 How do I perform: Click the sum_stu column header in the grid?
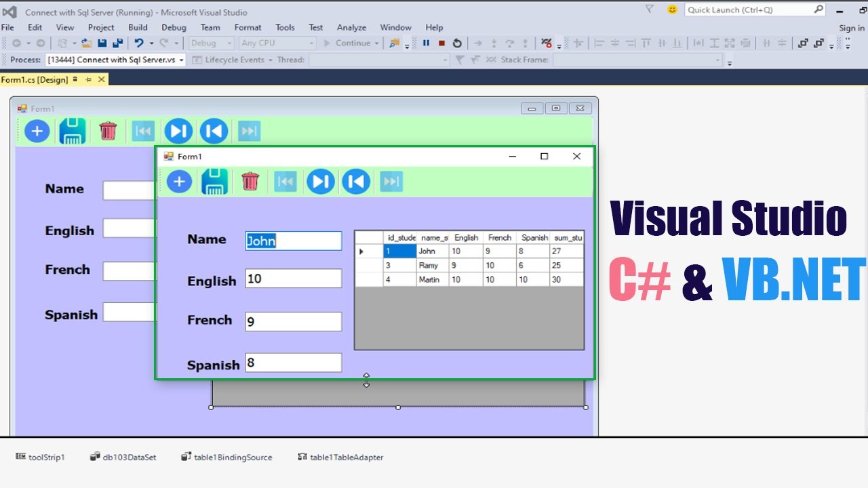coord(567,237)
